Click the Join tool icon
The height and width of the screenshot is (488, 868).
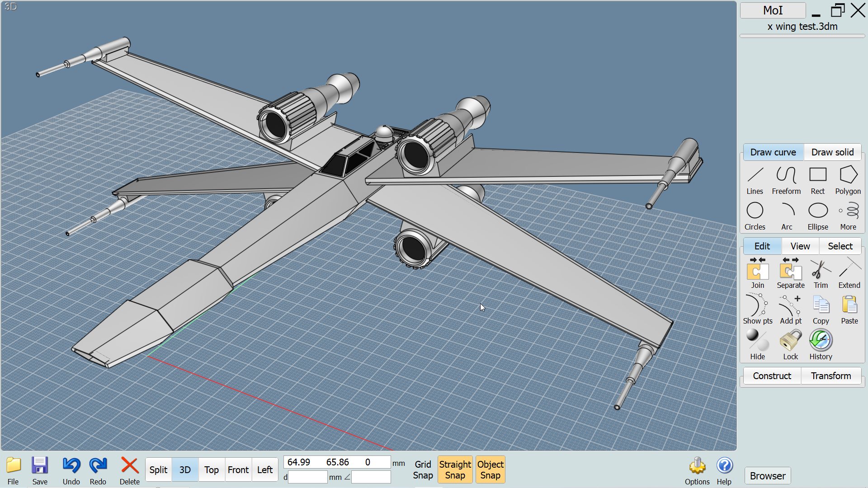click(757, 273)
